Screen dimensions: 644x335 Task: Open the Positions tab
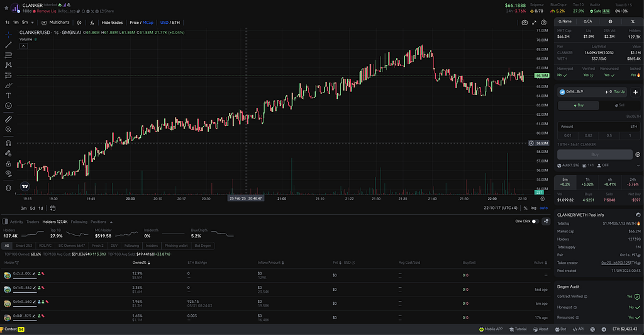98,222
